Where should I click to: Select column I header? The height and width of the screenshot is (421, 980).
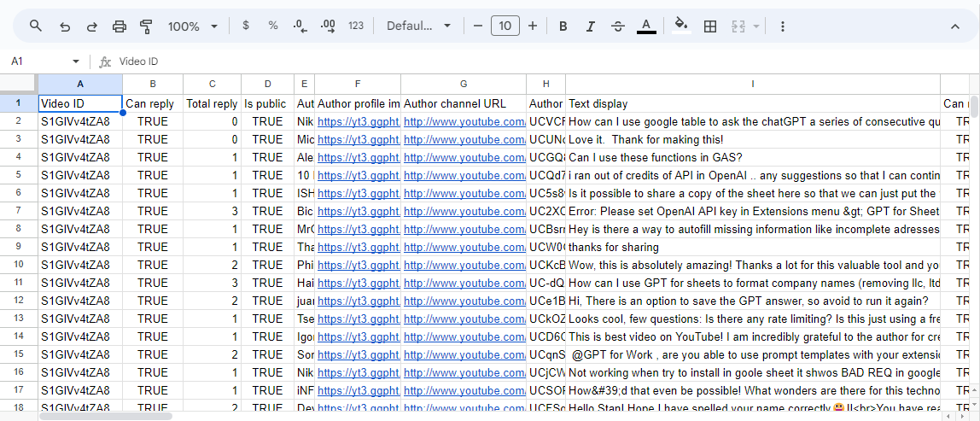point(752,84)
